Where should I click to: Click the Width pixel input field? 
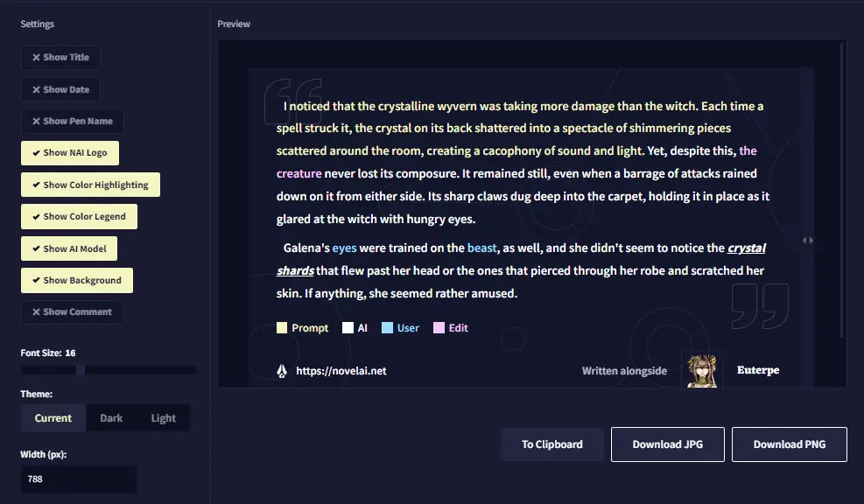78,479
